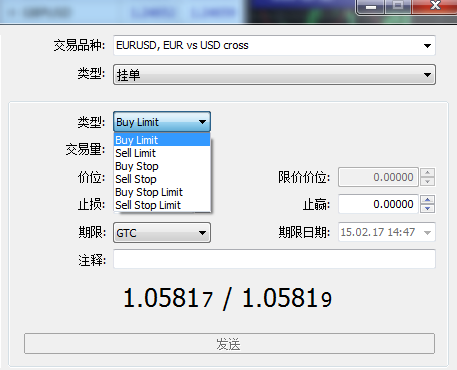Image resolution: width=457 pixels, height=370 pixels.
Task: Click the 止赢 take profit field
Action: [378, 204]
